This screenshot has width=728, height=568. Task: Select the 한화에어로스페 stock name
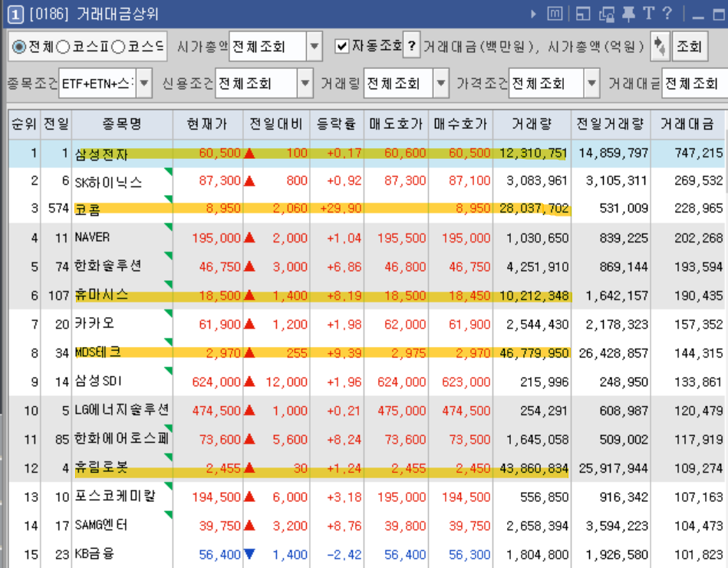tap(122, 439)
